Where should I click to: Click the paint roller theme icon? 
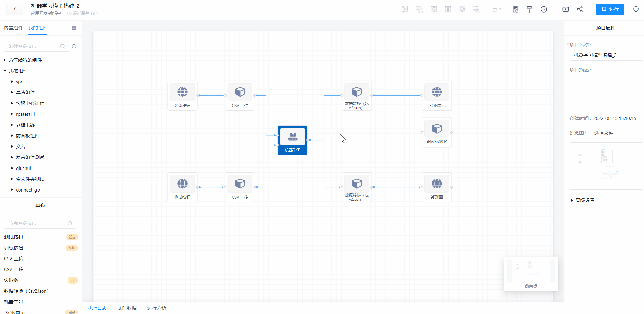click(x=529, y=9)
